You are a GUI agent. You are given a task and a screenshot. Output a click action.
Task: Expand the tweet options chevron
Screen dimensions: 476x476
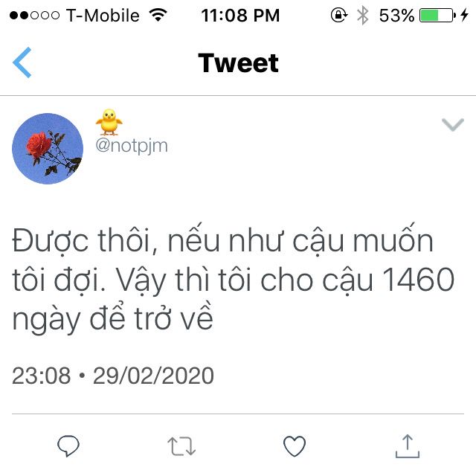click(x=453, y=124)
